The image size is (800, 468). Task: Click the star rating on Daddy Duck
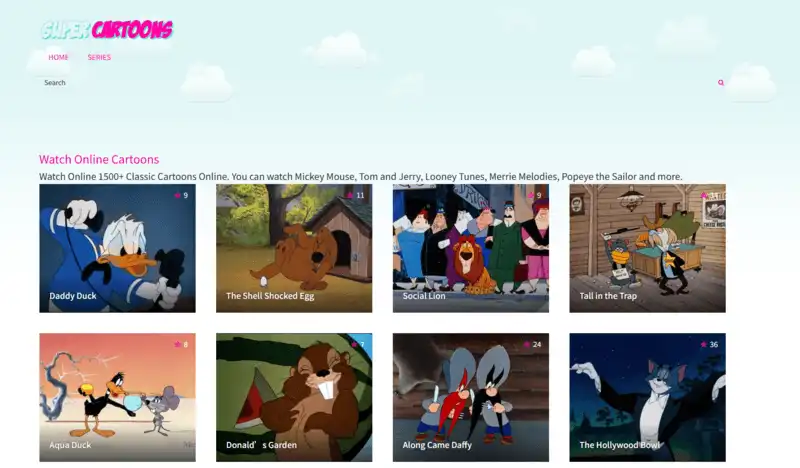point(181,195)
